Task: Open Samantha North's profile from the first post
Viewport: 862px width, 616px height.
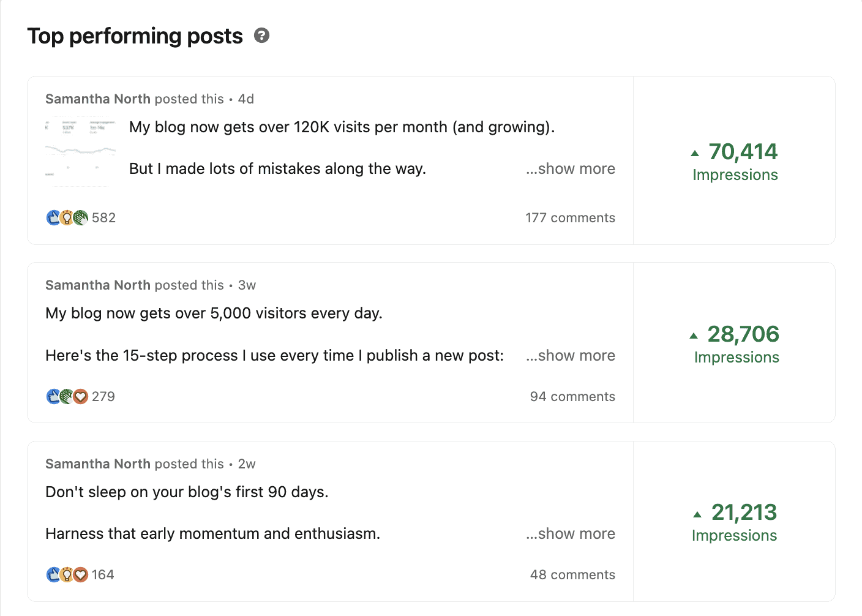Action: [97, 99]
